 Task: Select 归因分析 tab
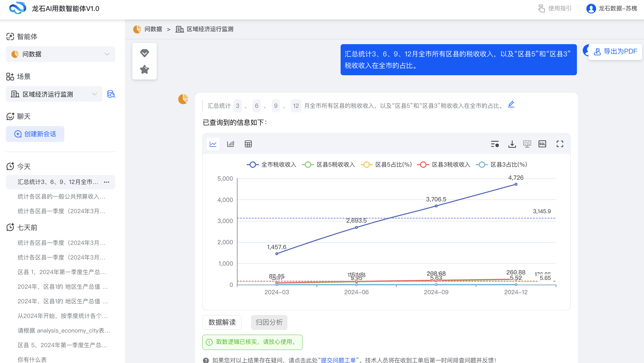point(269,322)
